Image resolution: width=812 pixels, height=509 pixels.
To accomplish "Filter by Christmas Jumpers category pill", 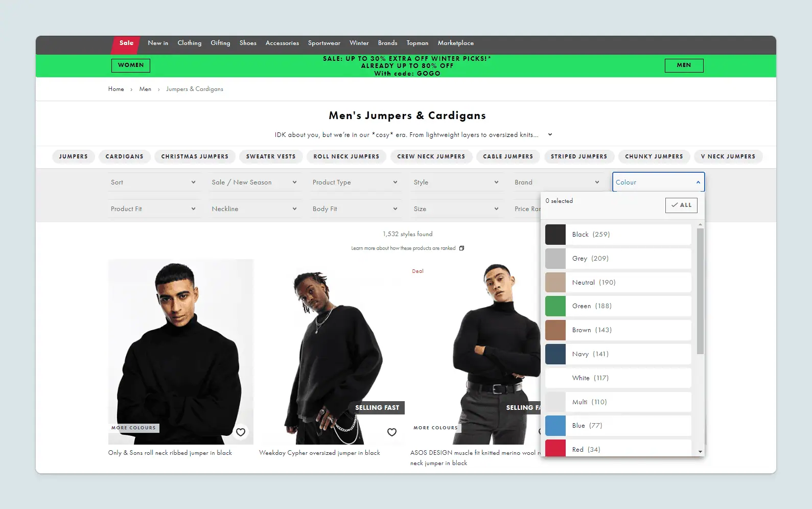I will pos(195,156).
